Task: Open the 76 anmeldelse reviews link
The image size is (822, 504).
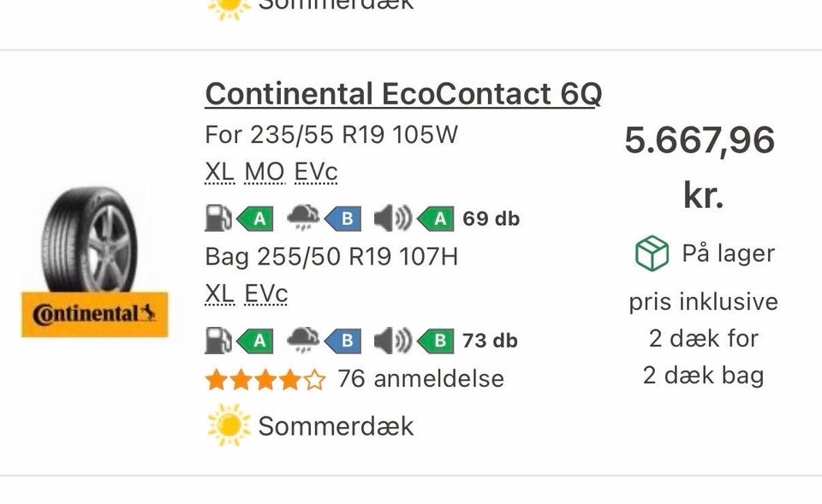Action: tap(420, 378)
